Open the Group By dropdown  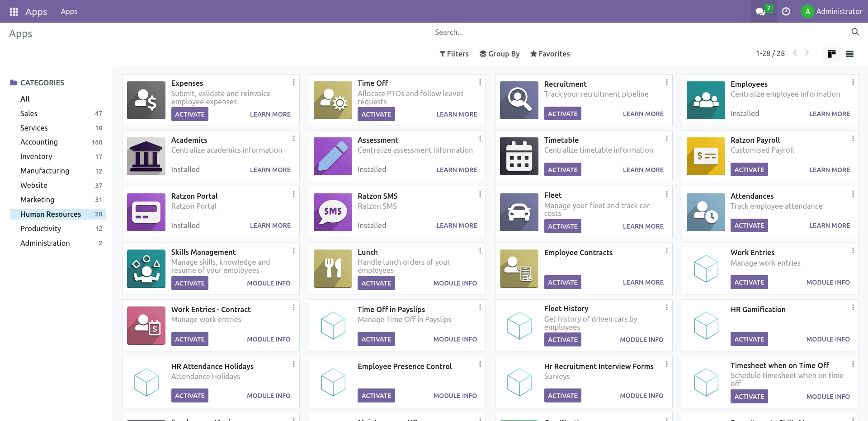click(499, 54)
